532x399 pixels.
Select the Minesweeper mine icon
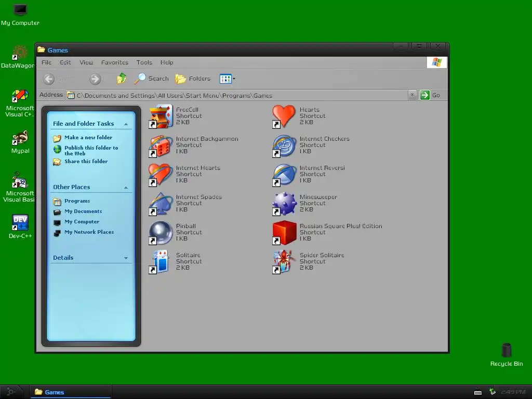(x=284, y=204)
